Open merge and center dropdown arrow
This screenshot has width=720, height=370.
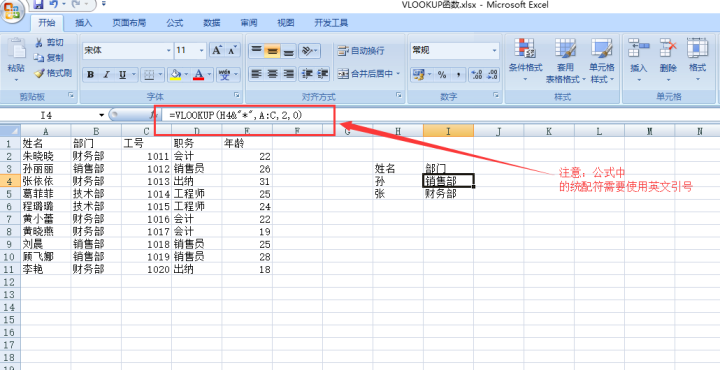tap(398, 73)
